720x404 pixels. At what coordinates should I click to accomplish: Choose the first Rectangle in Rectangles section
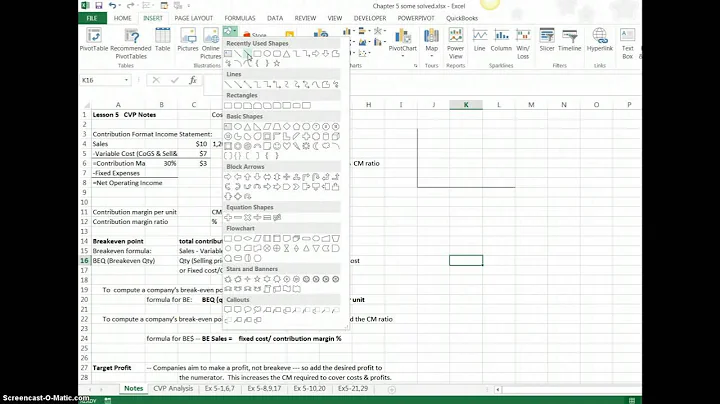coord(228,106)
